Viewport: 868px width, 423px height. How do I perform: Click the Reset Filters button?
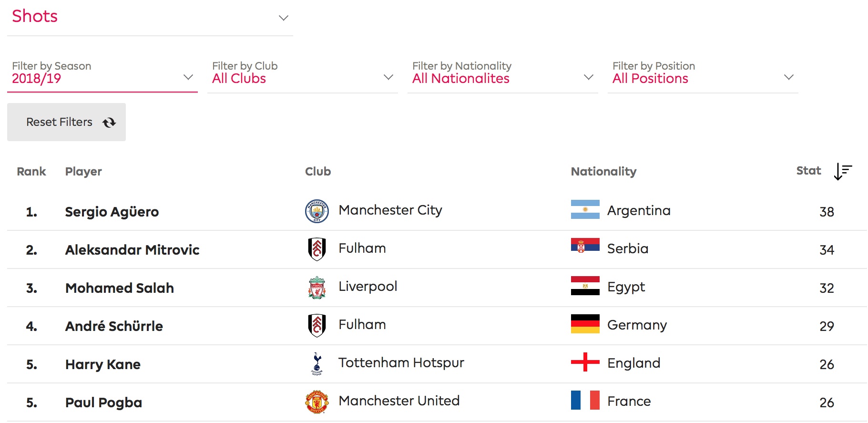point(66,122)
